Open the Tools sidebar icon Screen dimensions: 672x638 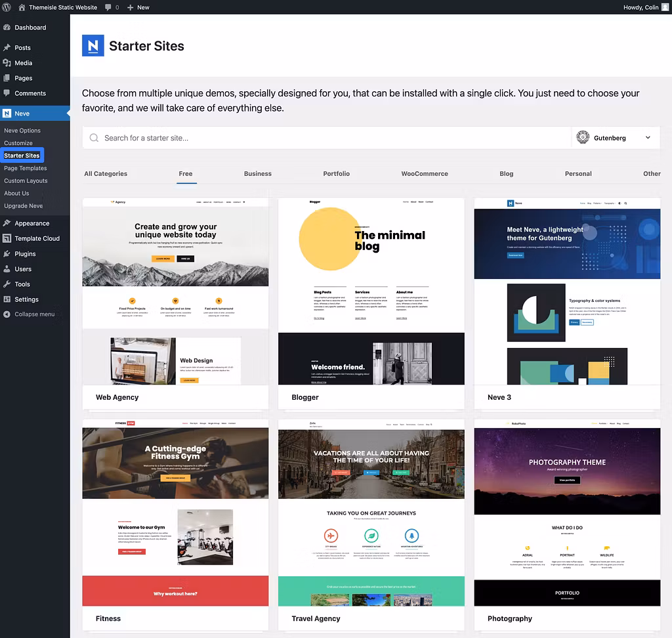click(9, 284)
